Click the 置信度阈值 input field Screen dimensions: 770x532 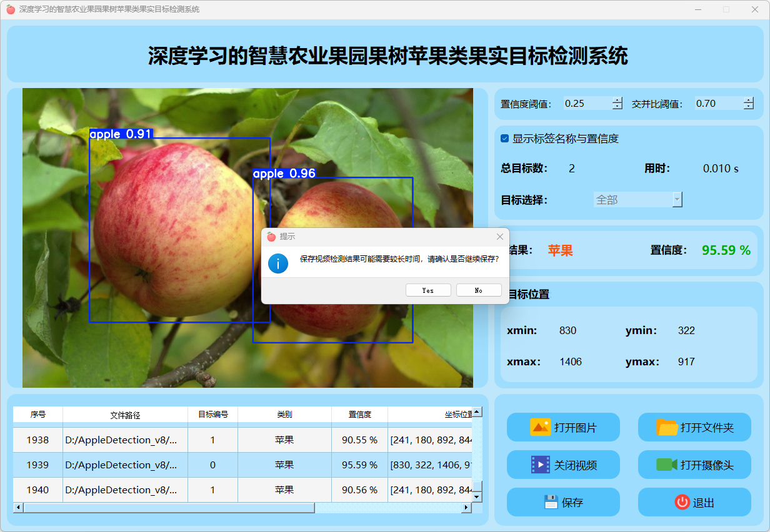(586, 104)
